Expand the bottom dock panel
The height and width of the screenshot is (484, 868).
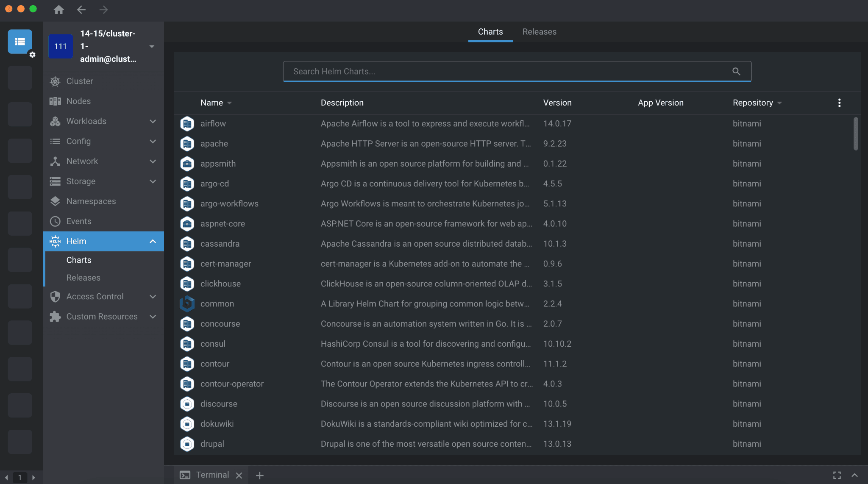[855, 475]
